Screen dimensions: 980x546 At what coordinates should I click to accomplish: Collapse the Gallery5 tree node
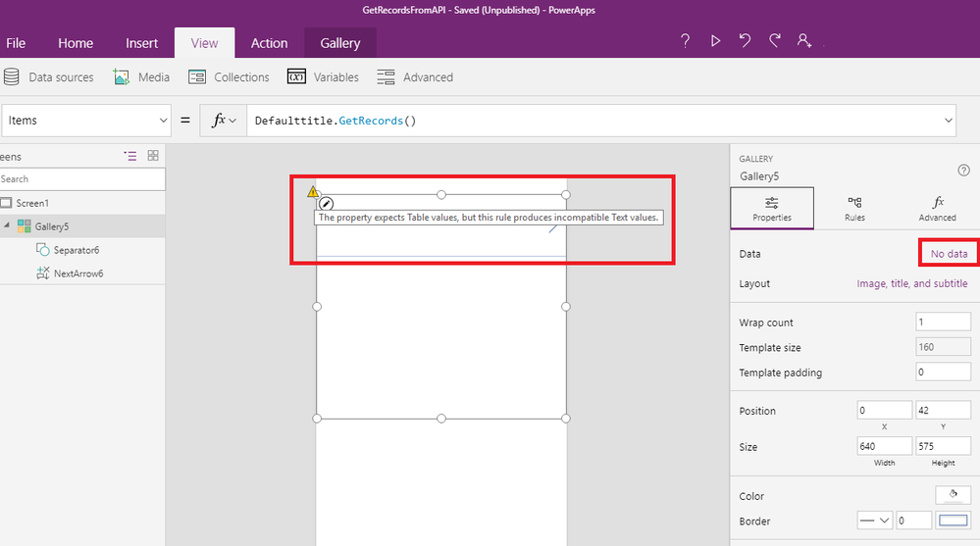click(x=7, y=225)
